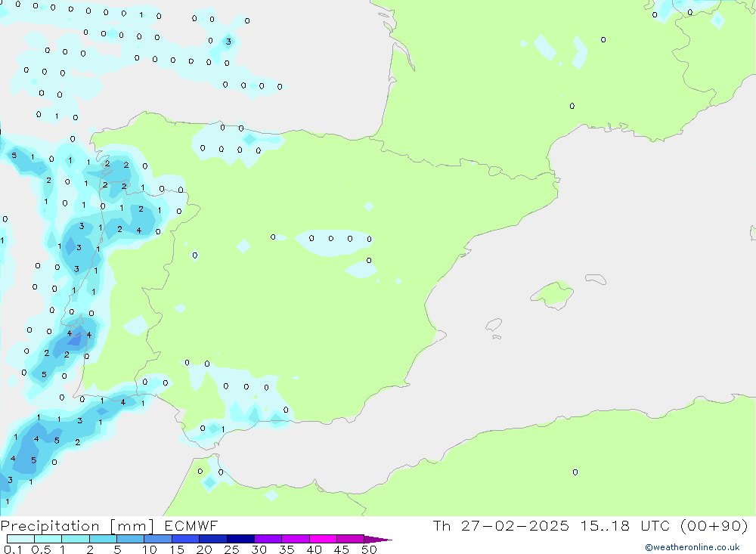Click the magenta swatch between 40 and 45
Screen dimensions: 756x554
pyautogui.click(x=323, y=539)
